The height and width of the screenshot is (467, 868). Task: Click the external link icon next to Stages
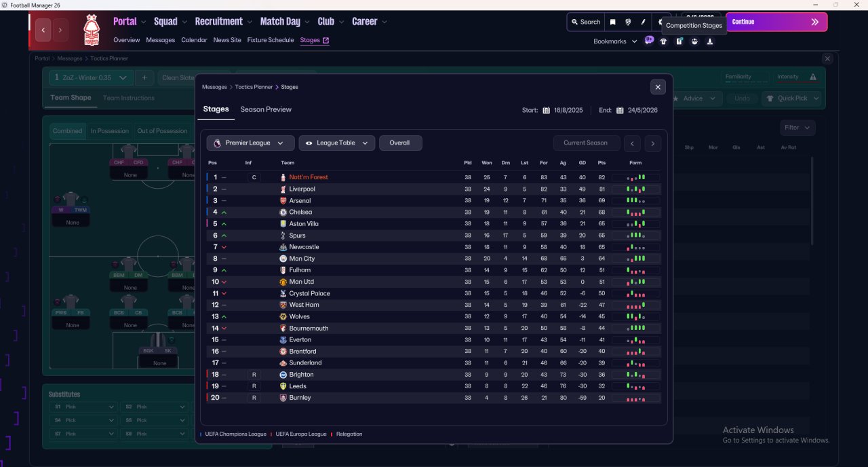pyautogui.click(x=325, y=40)
